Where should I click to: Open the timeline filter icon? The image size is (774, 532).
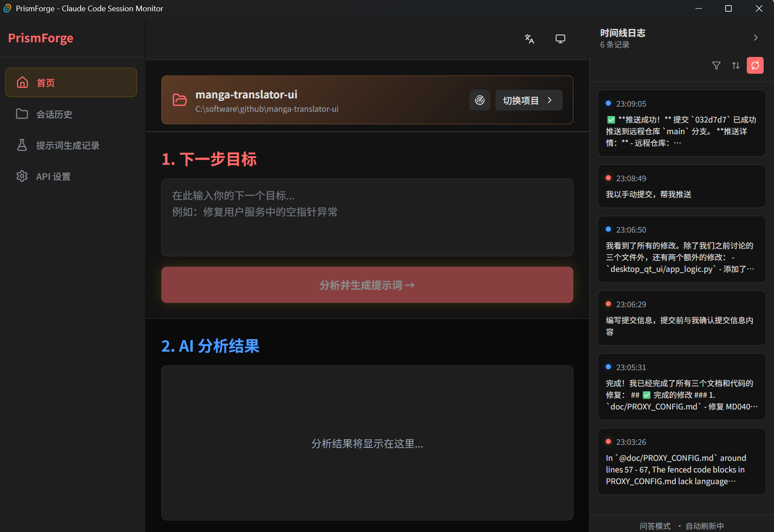pos(717,65)
